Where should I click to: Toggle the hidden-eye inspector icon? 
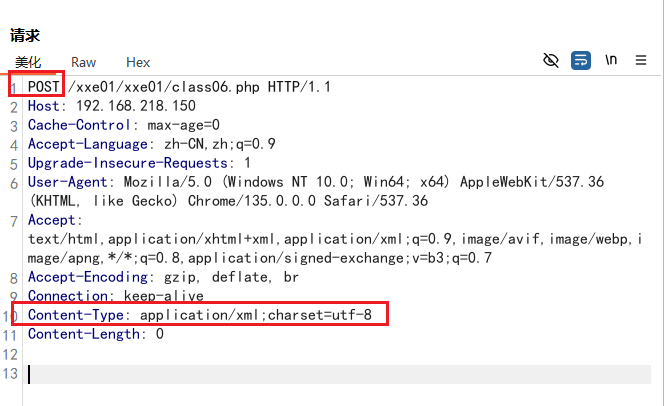(550, 61)
